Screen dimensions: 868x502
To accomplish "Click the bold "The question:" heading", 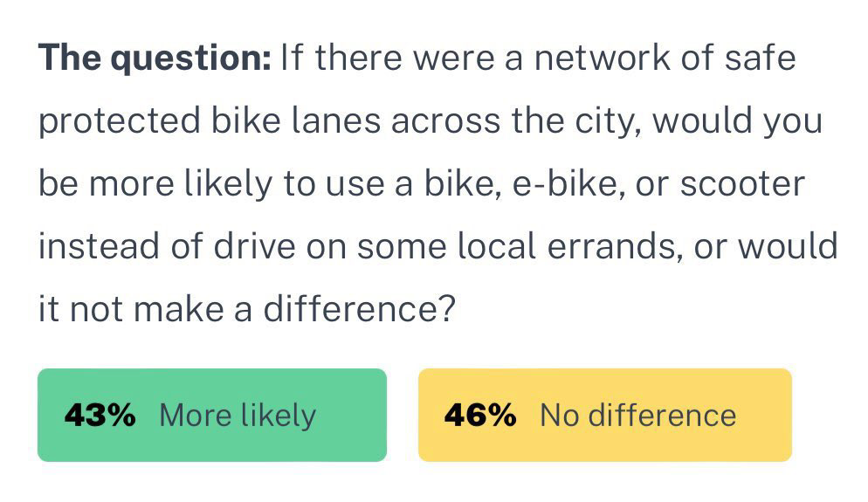I will 154,58.
